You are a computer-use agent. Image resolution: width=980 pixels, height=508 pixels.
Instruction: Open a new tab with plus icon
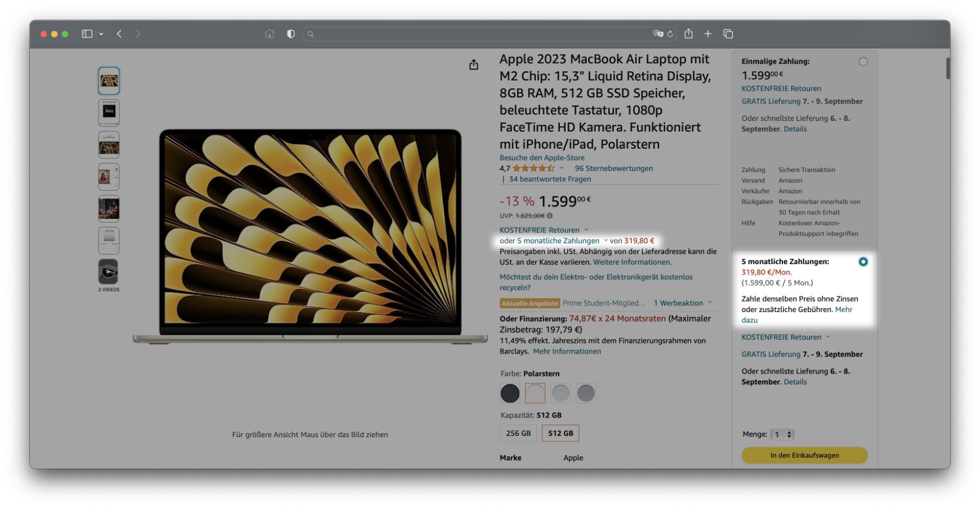click(x=708, y=34)
